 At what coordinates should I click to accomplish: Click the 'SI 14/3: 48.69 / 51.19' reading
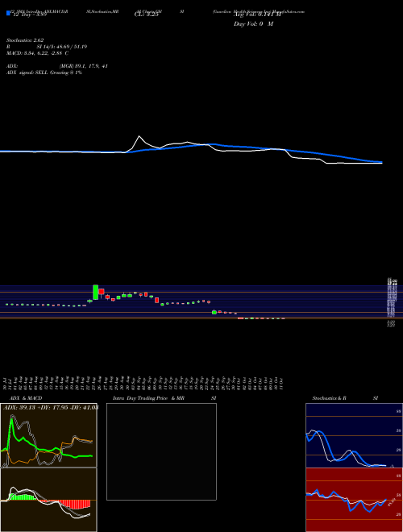62,47
